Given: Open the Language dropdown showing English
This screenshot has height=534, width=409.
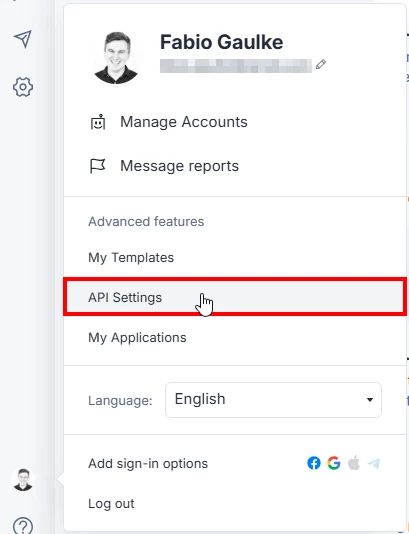Looking at the screenshot, I should click(273, 399).
